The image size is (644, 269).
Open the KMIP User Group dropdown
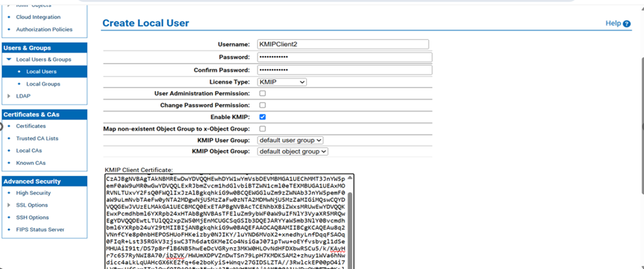point(290,140)
